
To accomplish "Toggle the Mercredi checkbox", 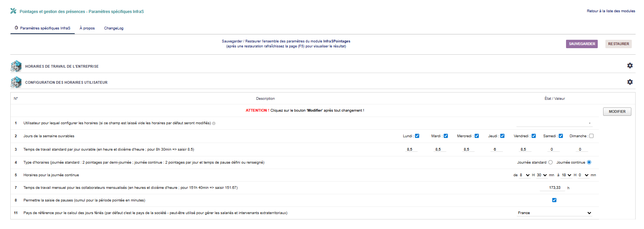I will (x=477, y=136).
